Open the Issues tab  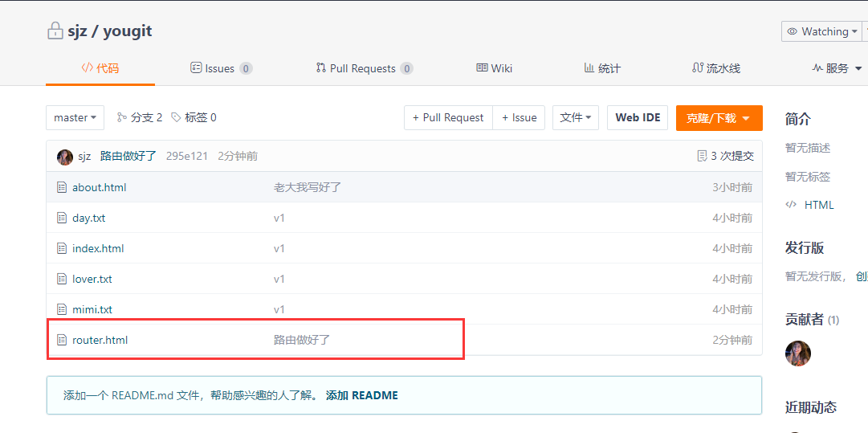tap(221, 68)
